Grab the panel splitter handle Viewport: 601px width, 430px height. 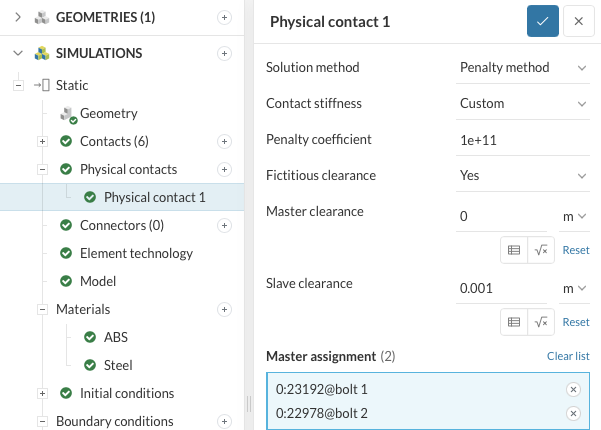click(x=249, y=404)
